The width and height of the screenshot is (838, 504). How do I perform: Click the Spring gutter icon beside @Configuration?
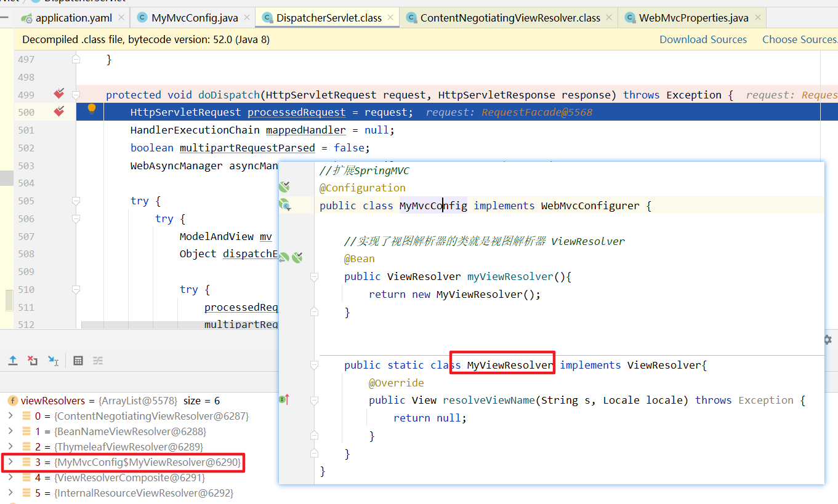click(284, 187)
